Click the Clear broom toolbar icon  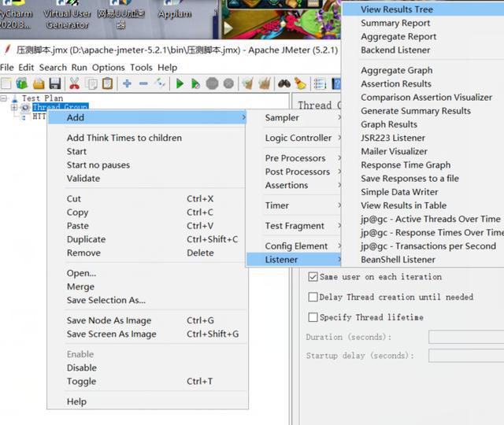coord(247,83)
